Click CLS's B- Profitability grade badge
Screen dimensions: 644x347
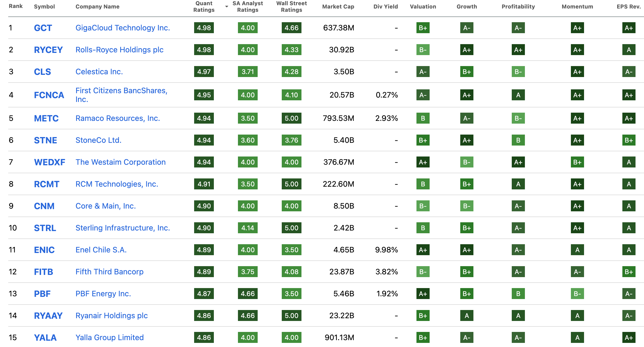point(518,72)
